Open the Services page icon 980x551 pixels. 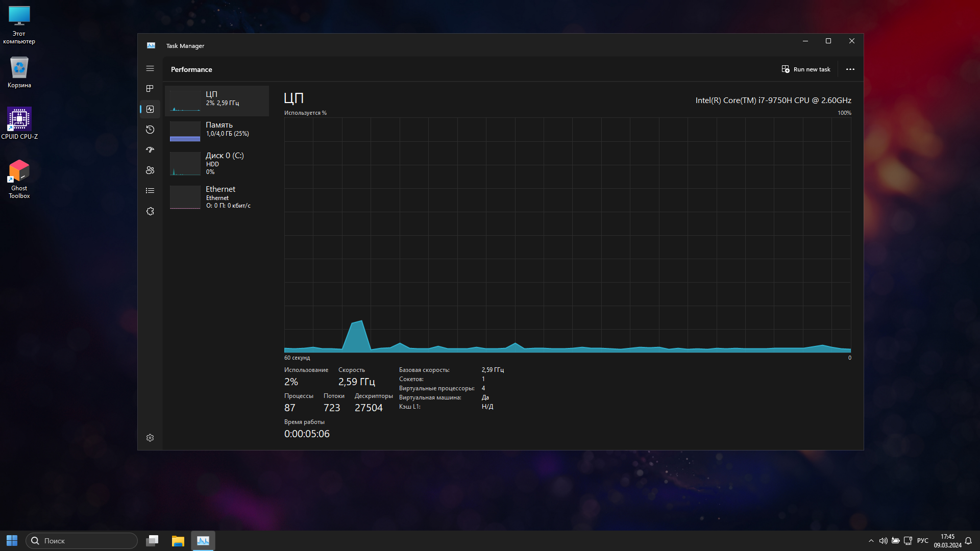point(150,211)
